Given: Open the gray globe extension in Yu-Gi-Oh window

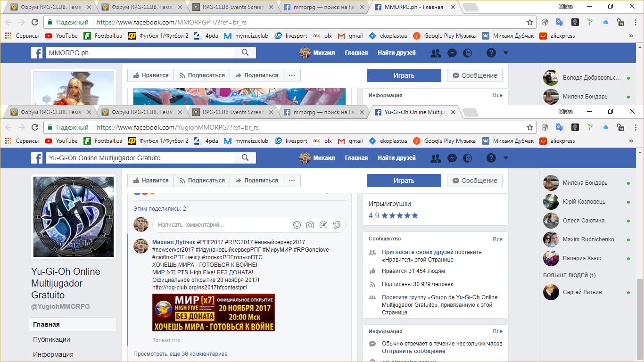Looking at the screenshot, I should (x=545, y=127).
